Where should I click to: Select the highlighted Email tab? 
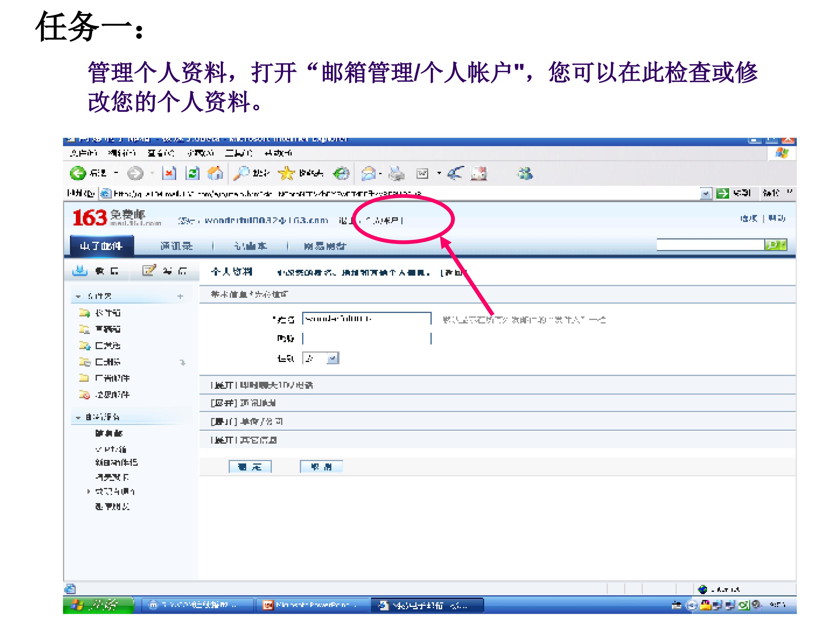[102, 246]
